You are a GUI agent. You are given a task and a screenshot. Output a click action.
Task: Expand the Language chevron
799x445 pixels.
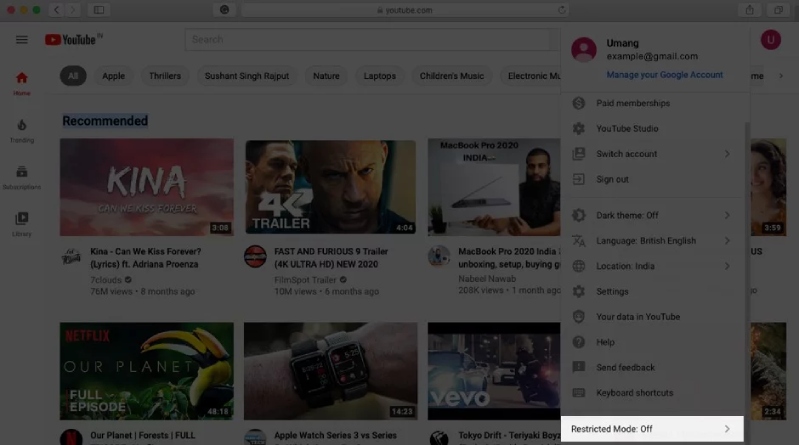tap(727, 241)
